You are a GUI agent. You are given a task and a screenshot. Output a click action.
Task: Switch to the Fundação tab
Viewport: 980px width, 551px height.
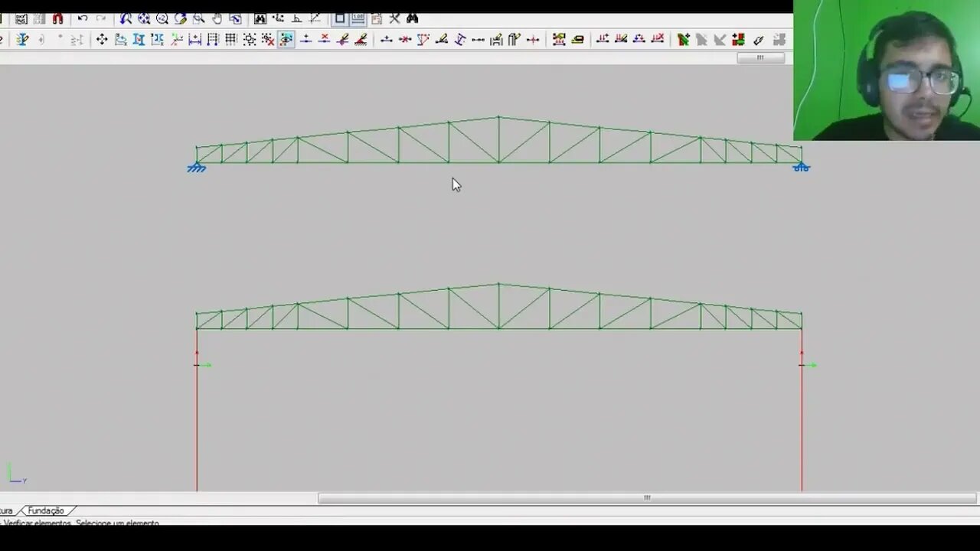tap(46, 510)
